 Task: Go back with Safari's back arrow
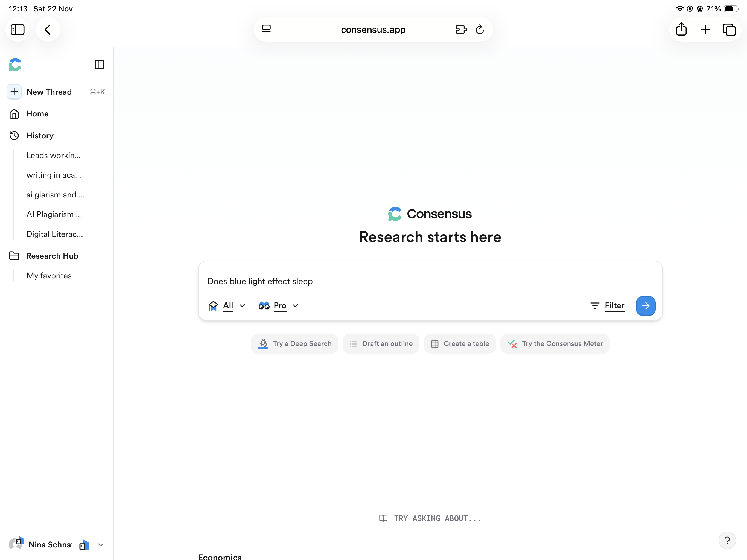coord(48,30)
